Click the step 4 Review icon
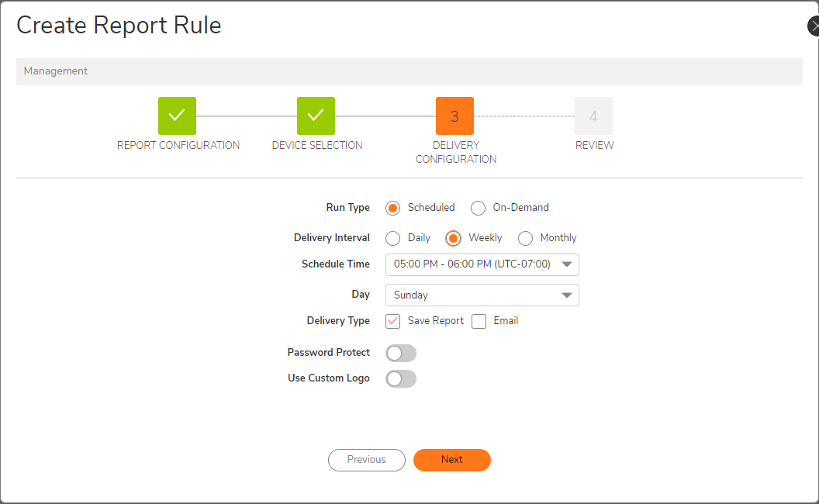 coord(593,116)
